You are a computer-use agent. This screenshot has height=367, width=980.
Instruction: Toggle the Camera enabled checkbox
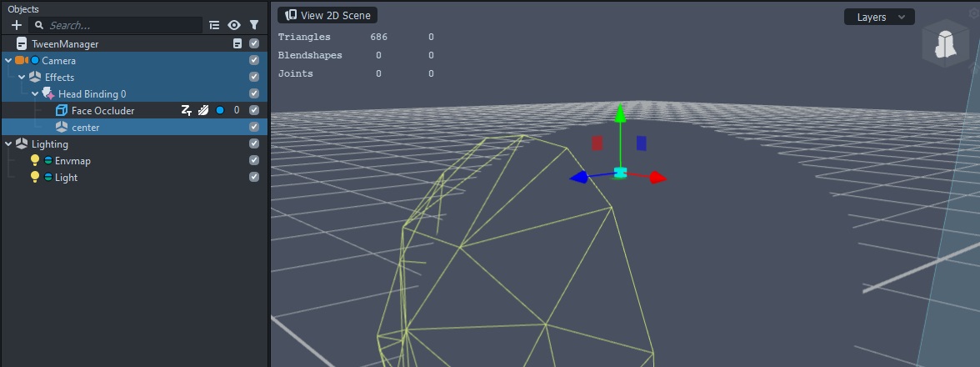[x=253, y=61]
